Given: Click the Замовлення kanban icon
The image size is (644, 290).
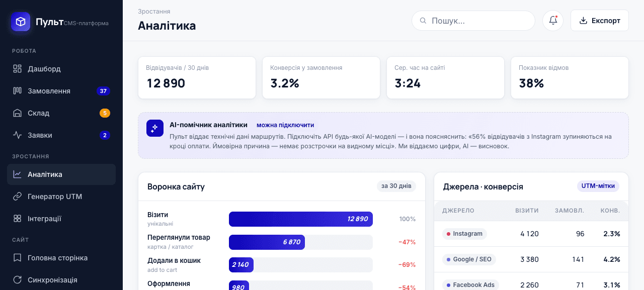Looking at the screenshot, I should 17,91.
